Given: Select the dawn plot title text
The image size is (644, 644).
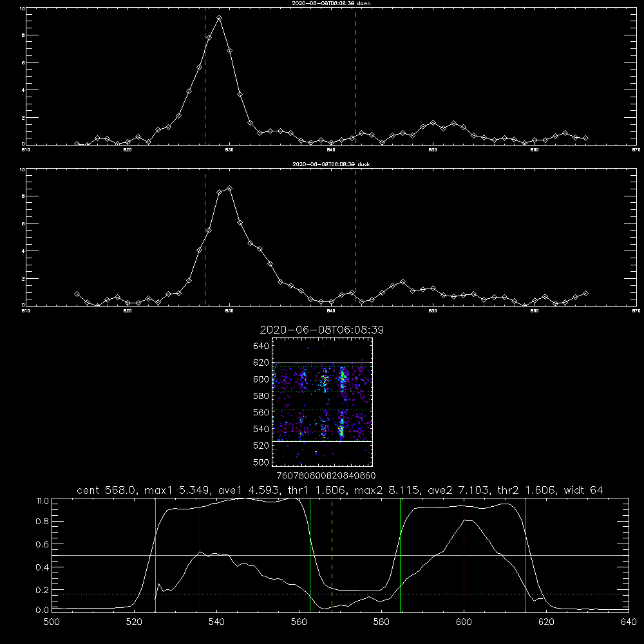Looking at the screenshot, I should coord(331,3).
